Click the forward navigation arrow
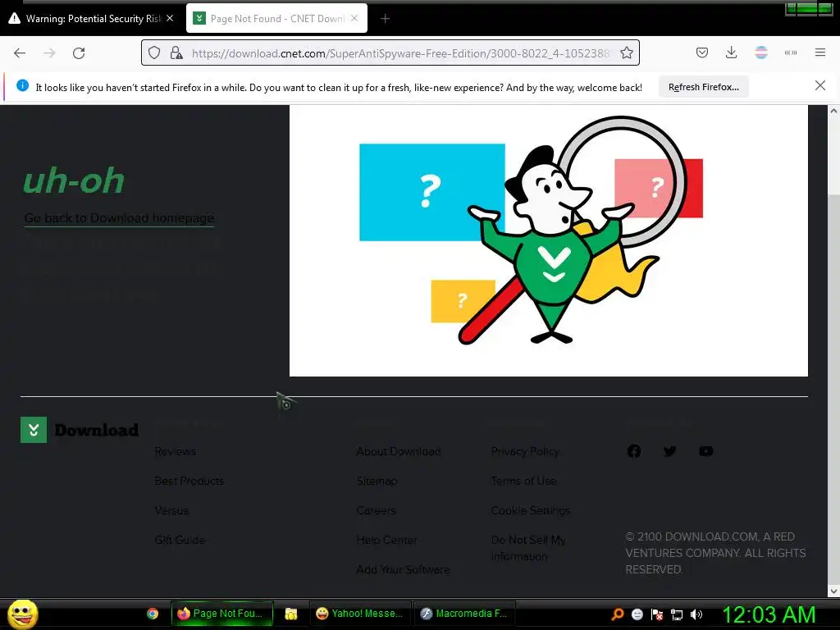Viewport: 840px width, 630px height. point(49,53)
